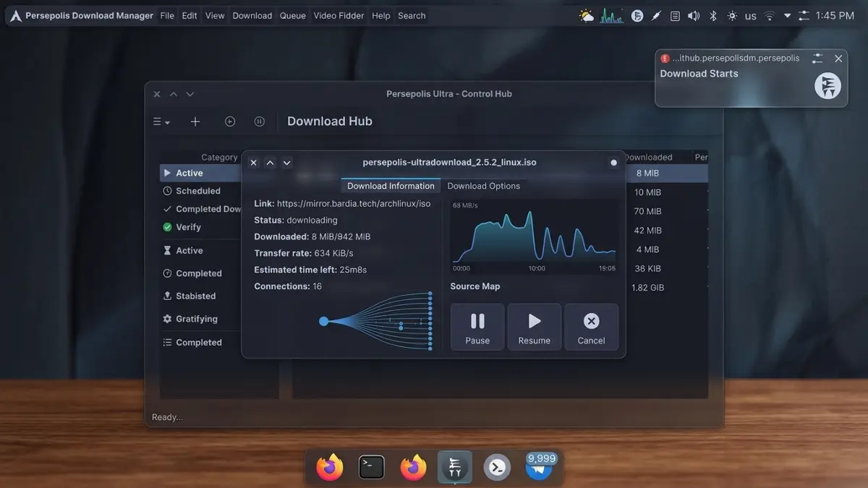Switch the us keyboard layout indicator

point(751,16)
